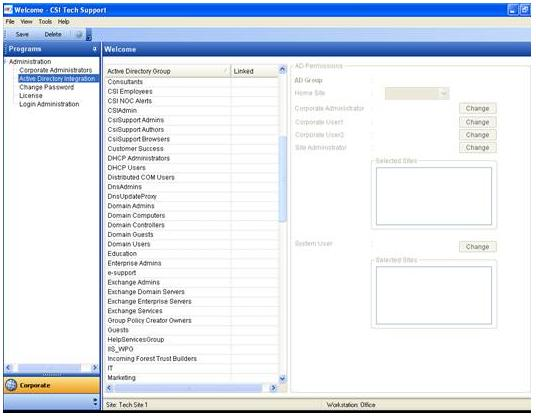
Task: Select the Distributed COM Users row
Action: [192, 177]
